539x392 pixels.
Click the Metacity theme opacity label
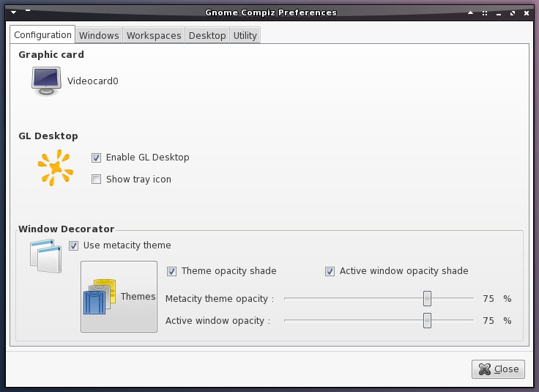220,299
